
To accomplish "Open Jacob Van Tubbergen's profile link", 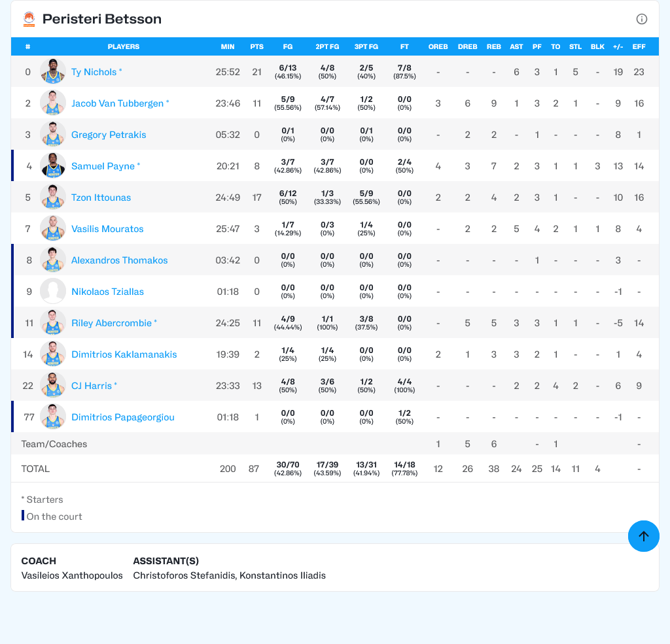I will point(117,103).
